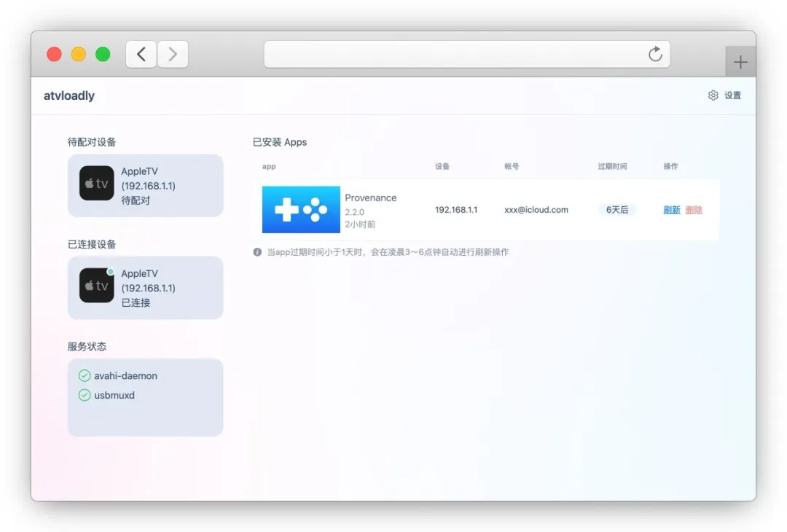
Task: Click the atvloadly title
Action: [x=69, y=95]
